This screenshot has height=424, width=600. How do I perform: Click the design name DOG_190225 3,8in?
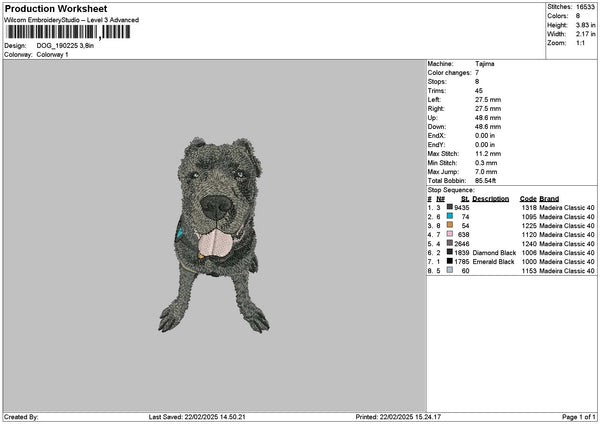pyautogui.click(x=65, y=46)
